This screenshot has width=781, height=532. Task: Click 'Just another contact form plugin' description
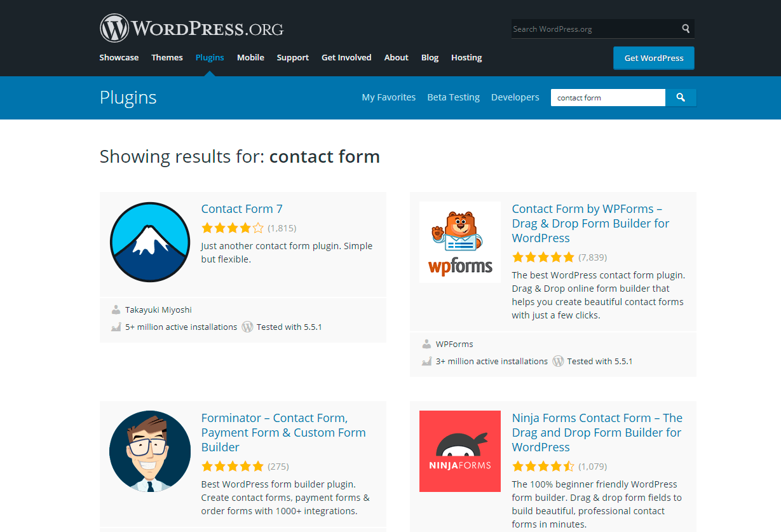(x=287, y=253)
